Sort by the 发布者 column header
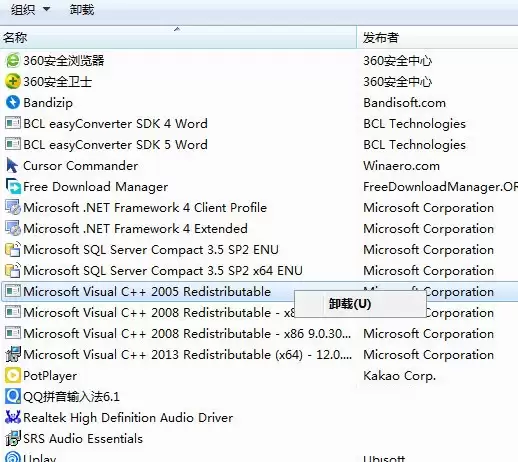The height and width of the screenshot is (462, 518). (437, 37)
